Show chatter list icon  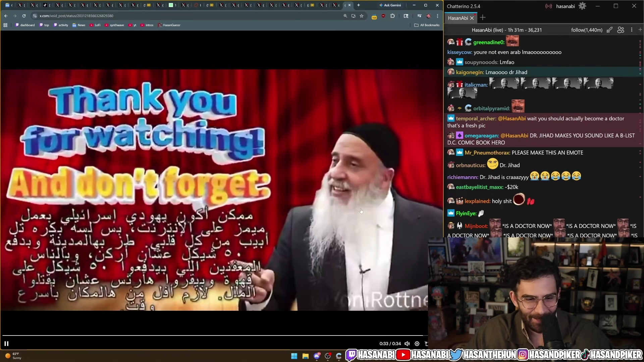[621, 30]
